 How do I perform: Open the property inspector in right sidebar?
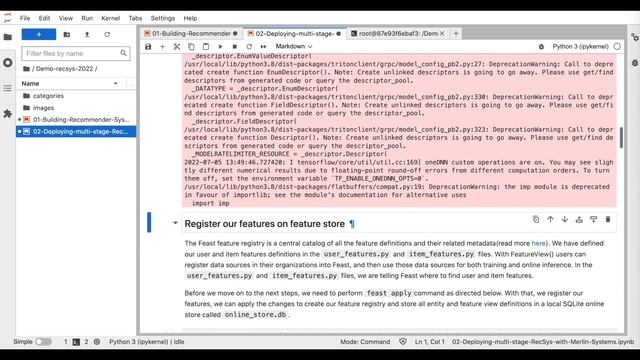(635, 37)
